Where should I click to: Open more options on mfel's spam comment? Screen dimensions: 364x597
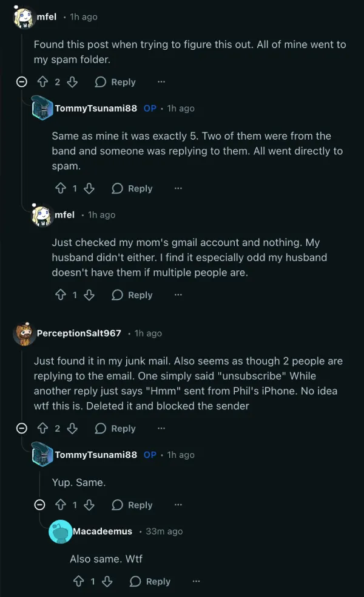pyautogui.click(x=161, y=82)
